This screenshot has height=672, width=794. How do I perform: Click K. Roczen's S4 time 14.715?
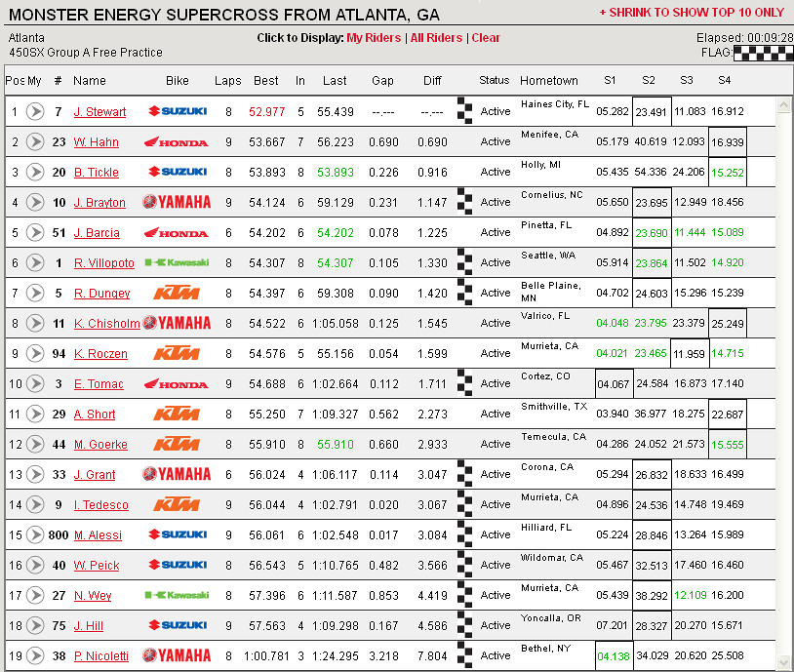click(x=728, y=353)
